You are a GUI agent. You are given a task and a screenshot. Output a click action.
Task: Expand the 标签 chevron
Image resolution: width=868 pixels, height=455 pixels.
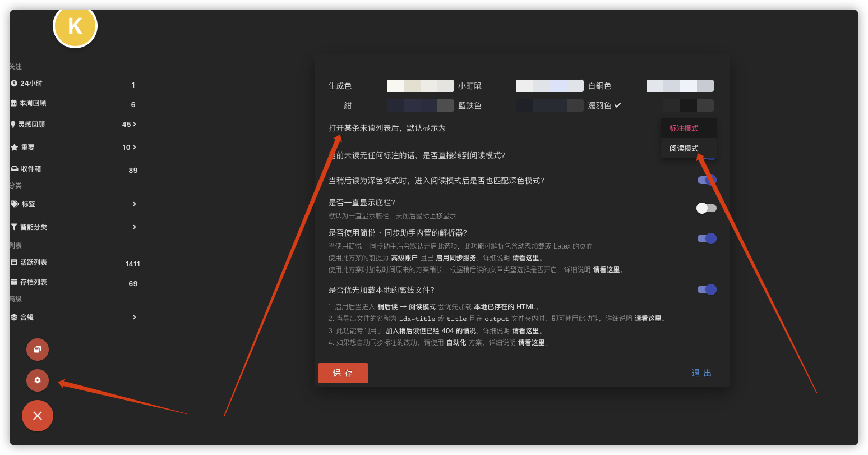(135, 204)
